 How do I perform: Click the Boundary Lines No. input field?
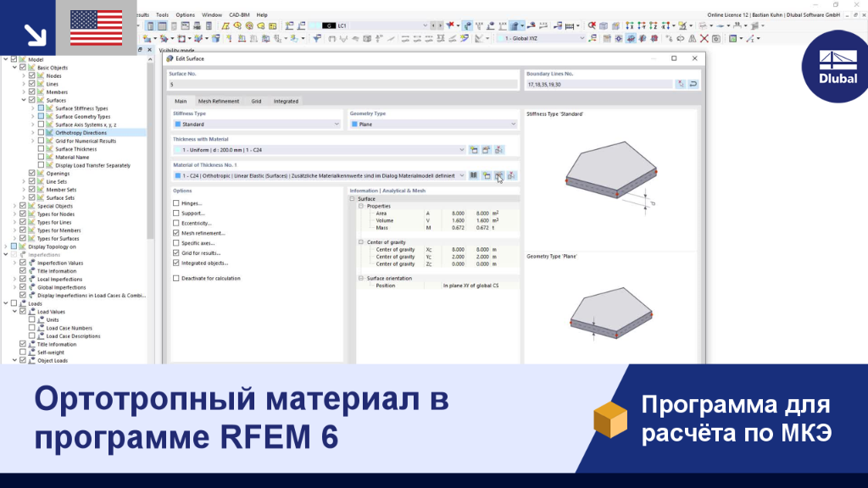[599, 84]
